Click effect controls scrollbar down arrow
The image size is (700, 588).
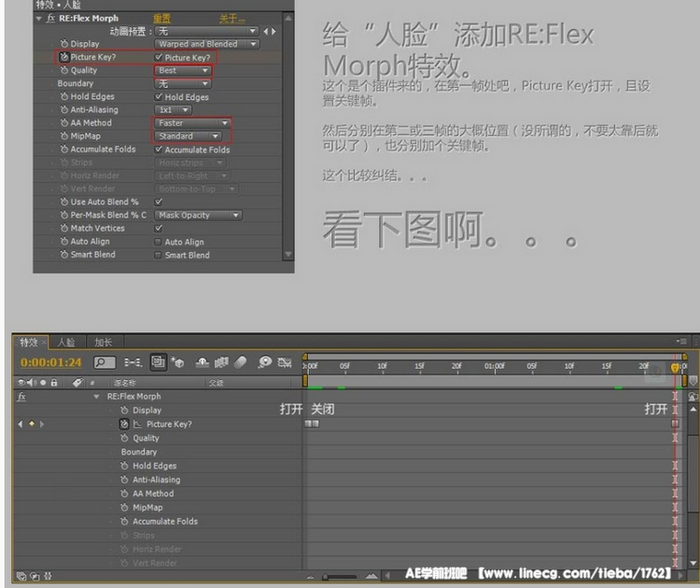[x=288, y=254]
